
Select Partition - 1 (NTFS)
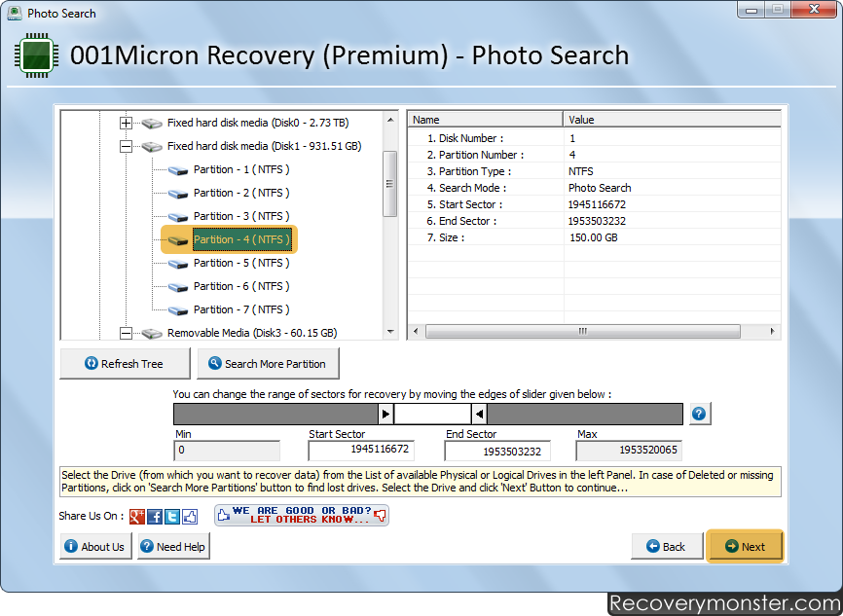pos(241,169)
